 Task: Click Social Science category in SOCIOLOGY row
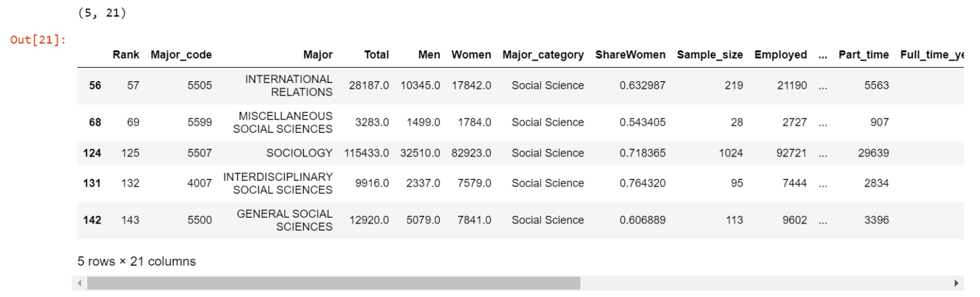[547, 153]
